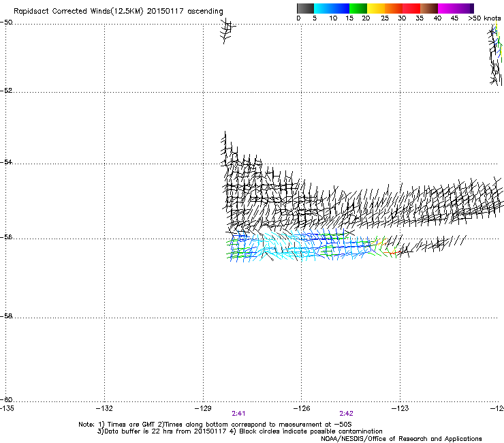The image size is (504, 443).
Task: Click the '-52' latitude axis label
Action: tap(6, 91)
